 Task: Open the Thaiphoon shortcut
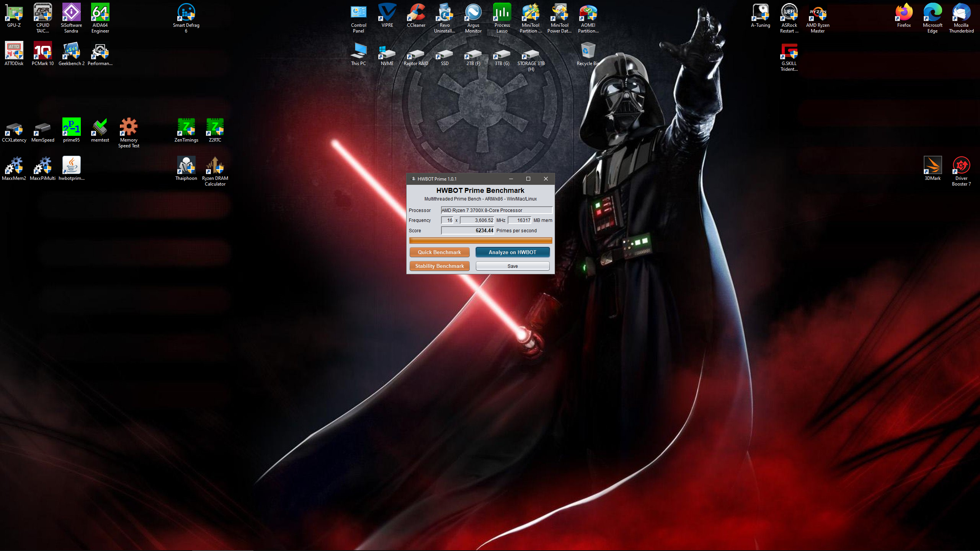click(x=186, y=168)
